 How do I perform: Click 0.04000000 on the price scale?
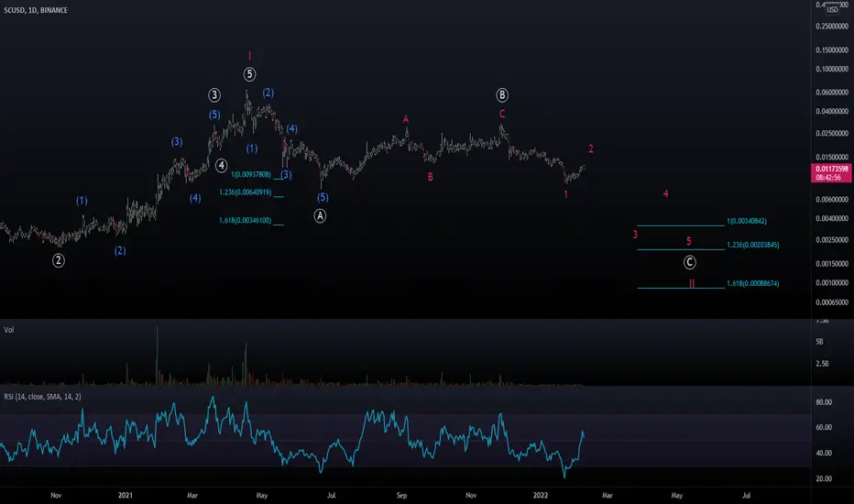tap(832, 111)
